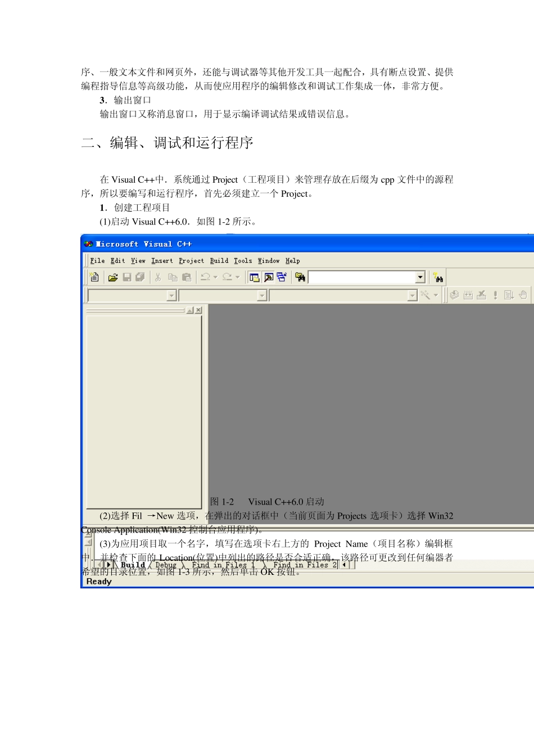Switch to Find in Files 2 tab

(x=305, y=565)
